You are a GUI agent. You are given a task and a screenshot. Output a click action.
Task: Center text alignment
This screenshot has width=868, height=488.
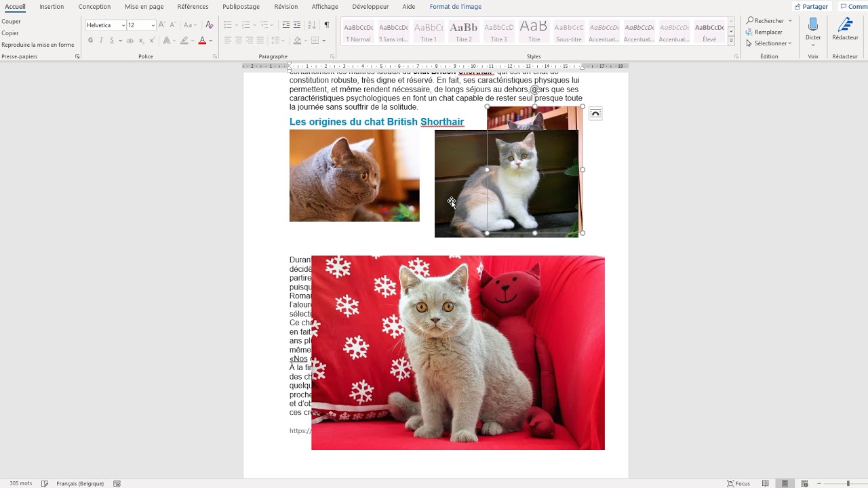point(239,41)
